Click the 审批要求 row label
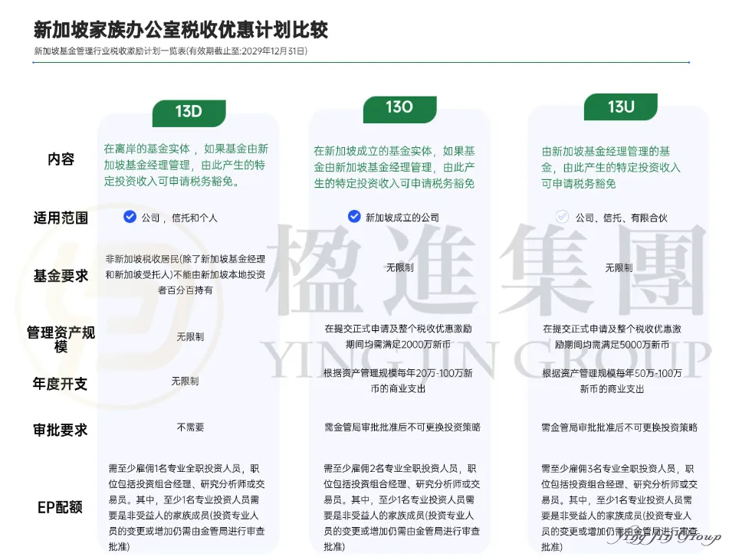 [x=59, y=430]
